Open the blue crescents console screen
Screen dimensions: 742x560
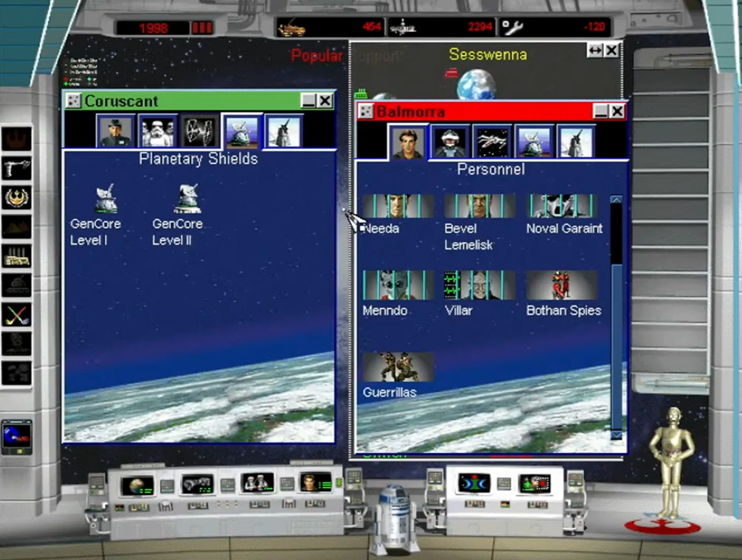click(x=474, y=483)
